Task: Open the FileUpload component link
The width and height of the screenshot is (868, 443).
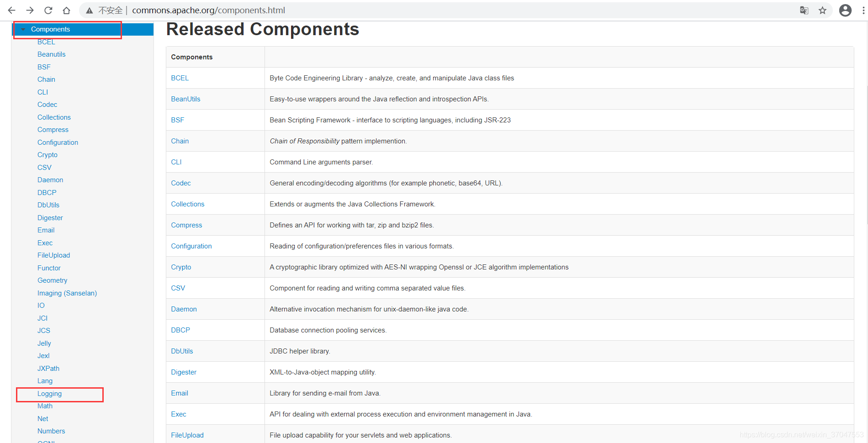Action: click(187, 435)
